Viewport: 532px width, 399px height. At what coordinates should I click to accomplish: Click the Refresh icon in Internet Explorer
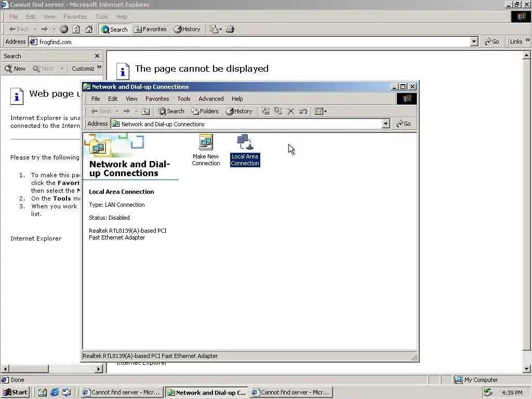[76, 29]
